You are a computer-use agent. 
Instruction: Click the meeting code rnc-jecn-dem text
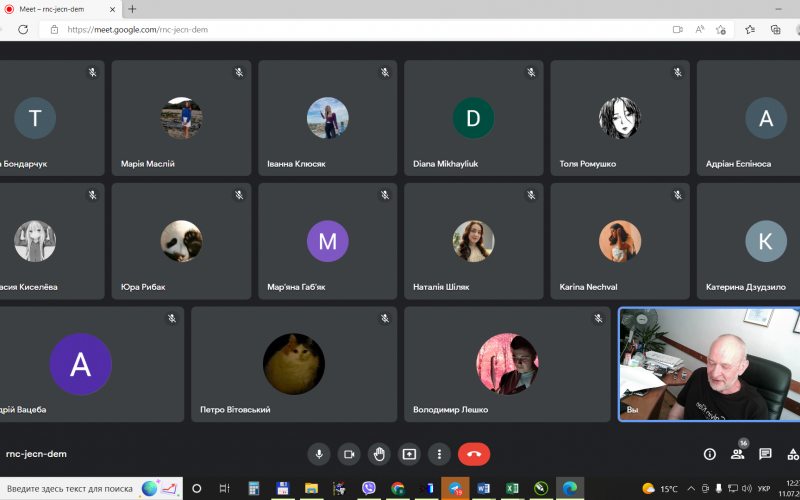[36, 454]
